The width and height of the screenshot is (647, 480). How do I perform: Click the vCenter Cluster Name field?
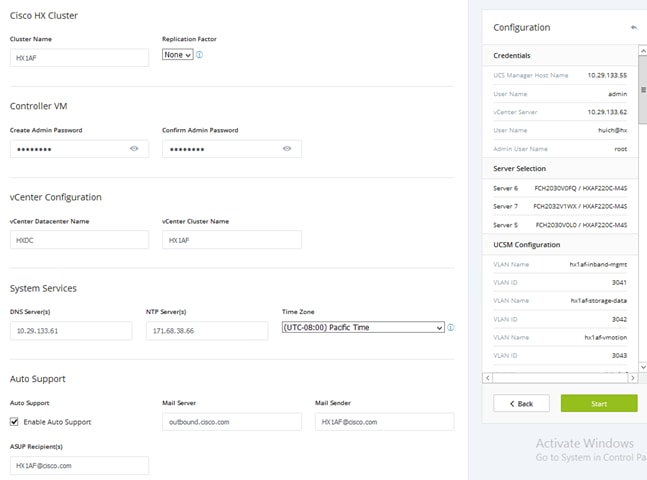[x=231, y=240]
